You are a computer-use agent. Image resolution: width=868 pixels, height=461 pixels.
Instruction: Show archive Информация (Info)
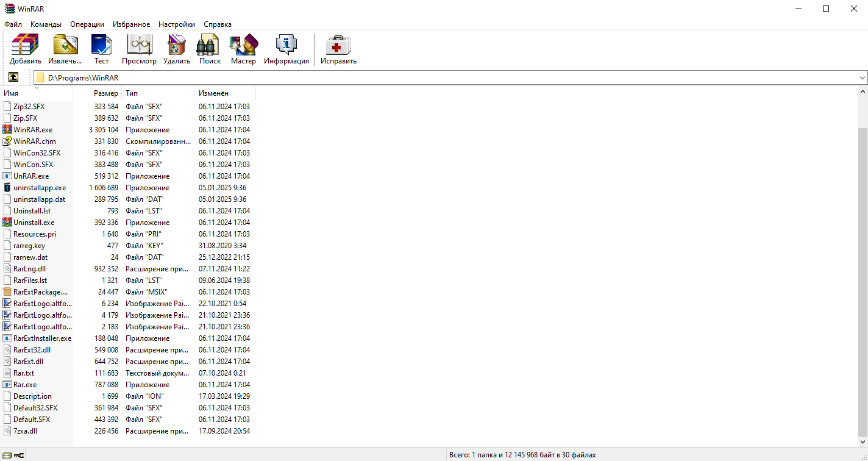pos(286,49)
